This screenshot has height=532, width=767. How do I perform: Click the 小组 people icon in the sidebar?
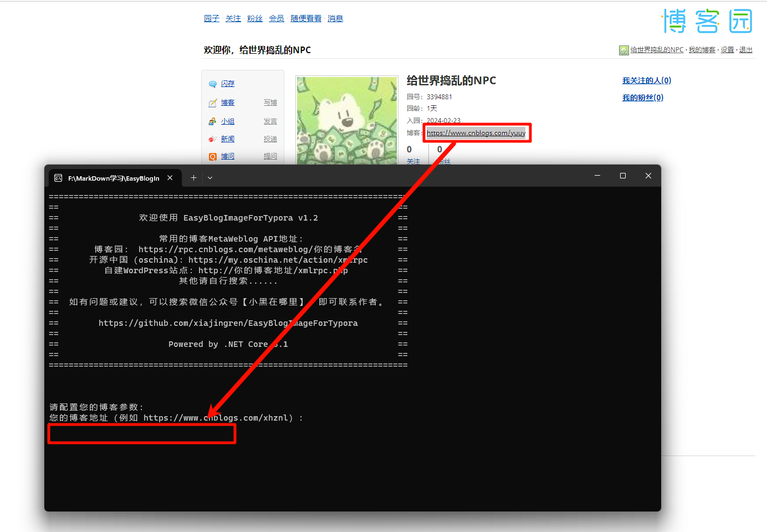click(x=213, y=121)
